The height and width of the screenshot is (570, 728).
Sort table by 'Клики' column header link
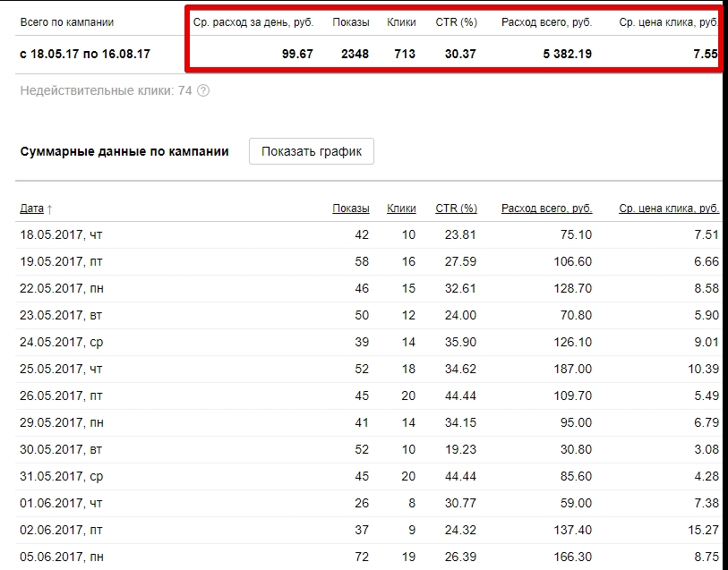point(401,208)
